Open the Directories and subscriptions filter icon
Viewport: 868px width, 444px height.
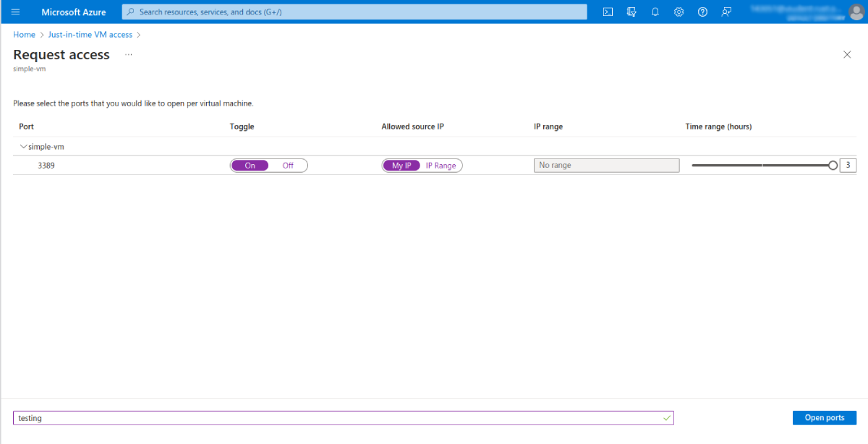[631, 12]
